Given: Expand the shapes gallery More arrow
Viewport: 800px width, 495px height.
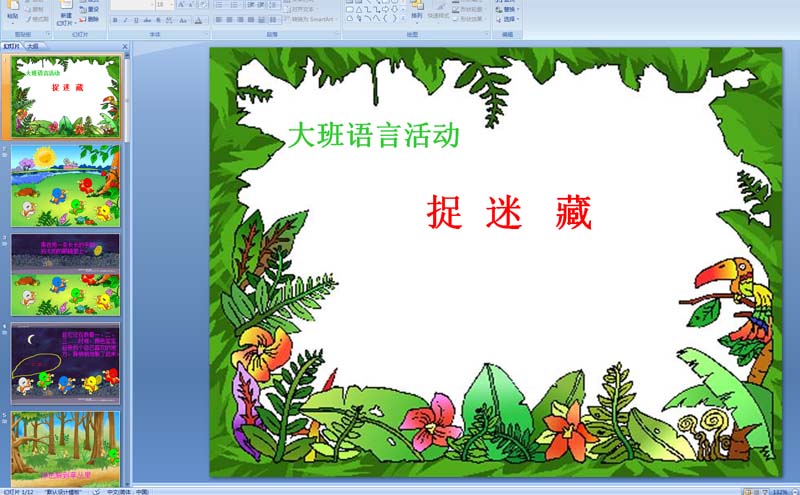Looking at the screenshot, I should click(403, 18).
